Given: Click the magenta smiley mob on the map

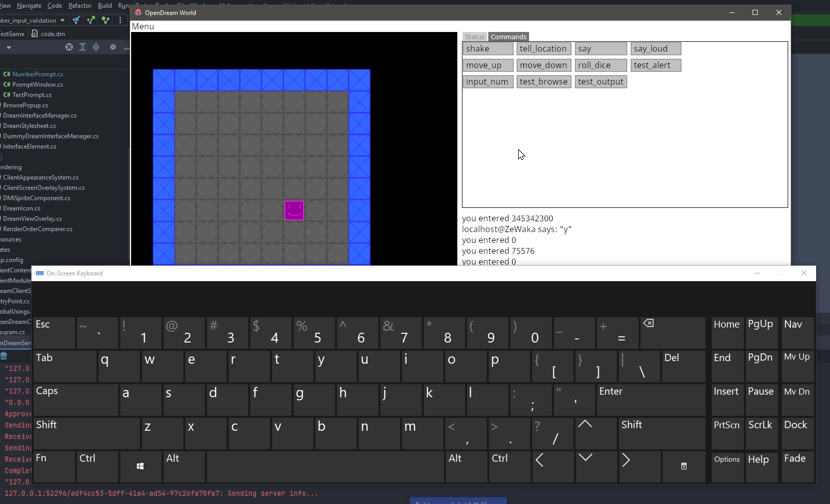Looking at the screenshot, I should (x=294, y=210).
